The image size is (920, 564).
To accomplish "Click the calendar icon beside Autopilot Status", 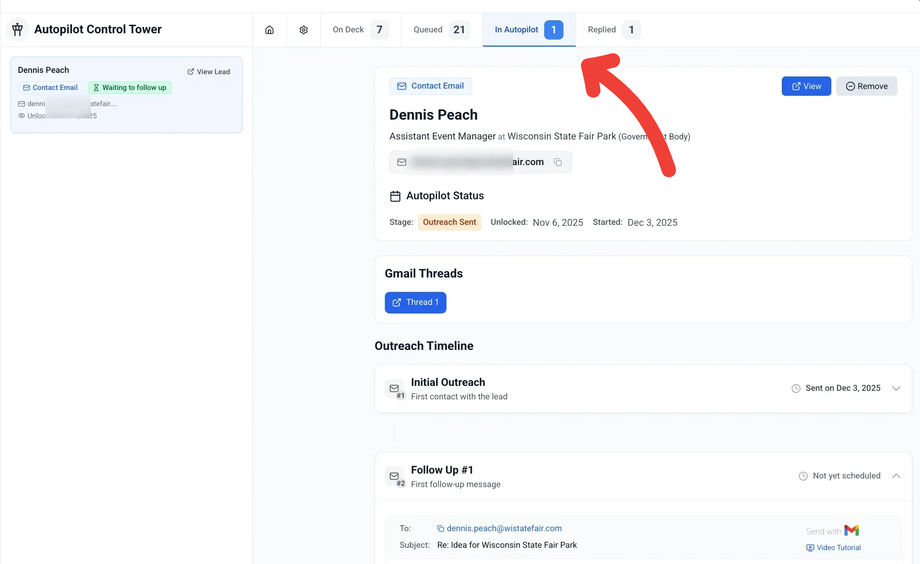I will pos(395,196).
